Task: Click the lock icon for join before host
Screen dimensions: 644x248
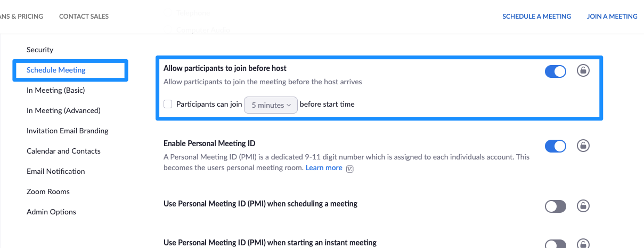Action: [583, 71]
